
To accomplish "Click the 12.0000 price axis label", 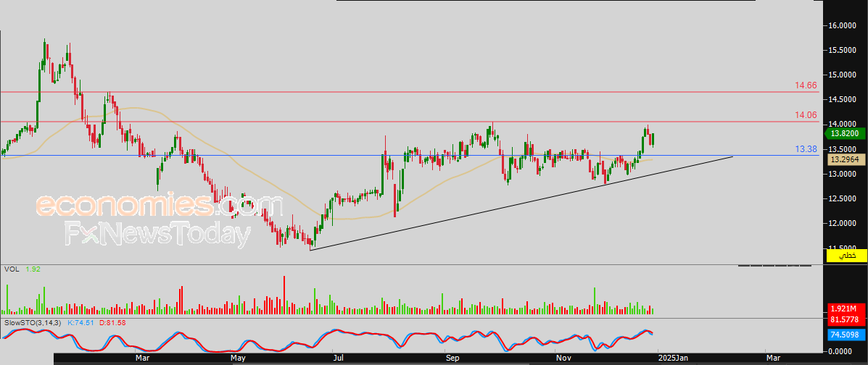I will [x=844, y=224].
